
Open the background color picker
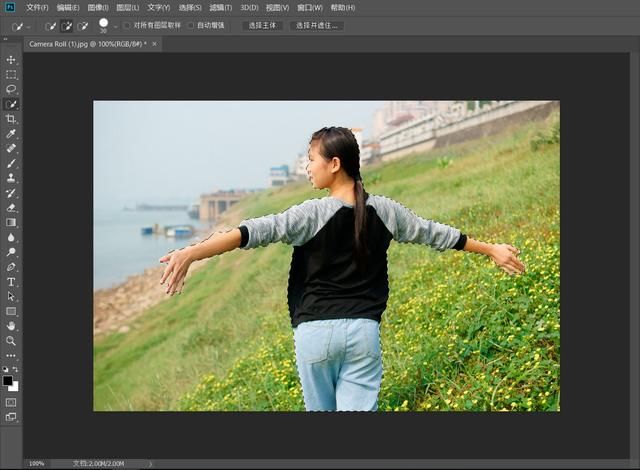15,387
